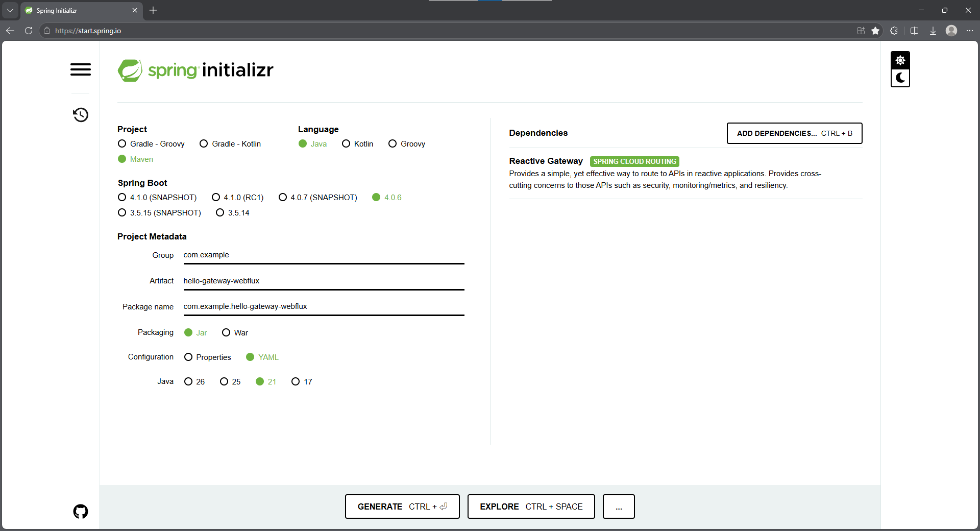This screenshot has width=980, height=531.
Task: Focus the Package name input field
Action: (324, 307)
